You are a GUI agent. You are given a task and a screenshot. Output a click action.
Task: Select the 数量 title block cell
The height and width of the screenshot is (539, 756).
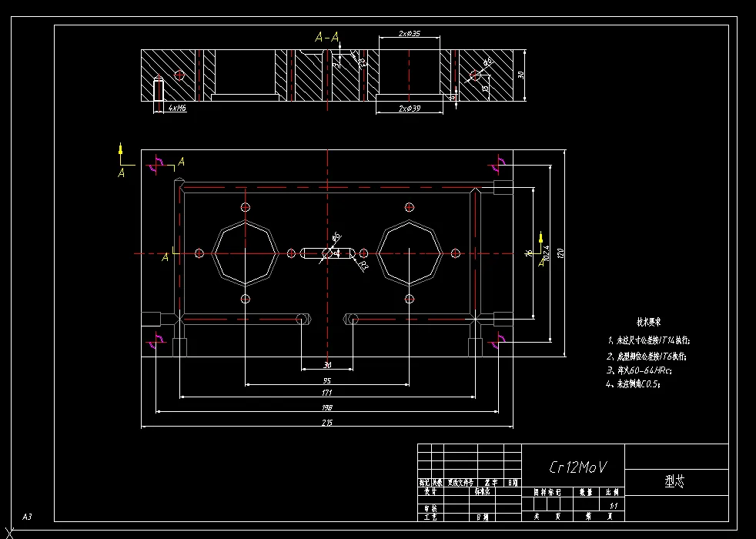point(585,492)
